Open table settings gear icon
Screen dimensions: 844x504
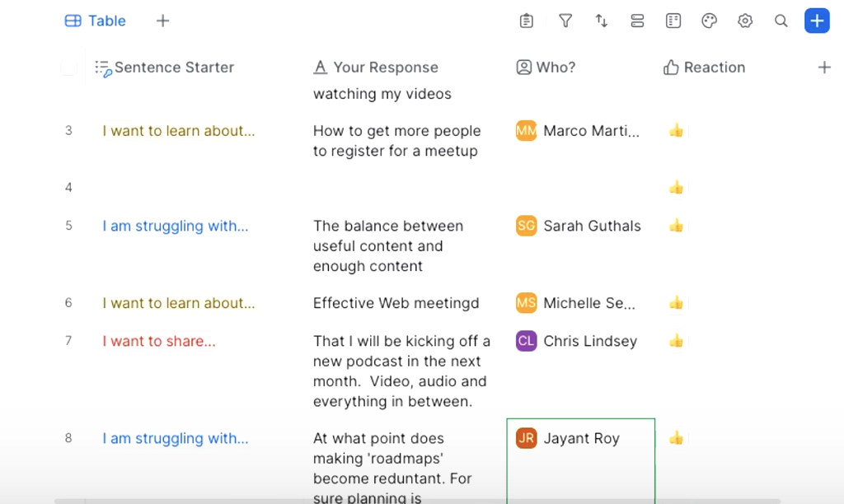point(745,21)
